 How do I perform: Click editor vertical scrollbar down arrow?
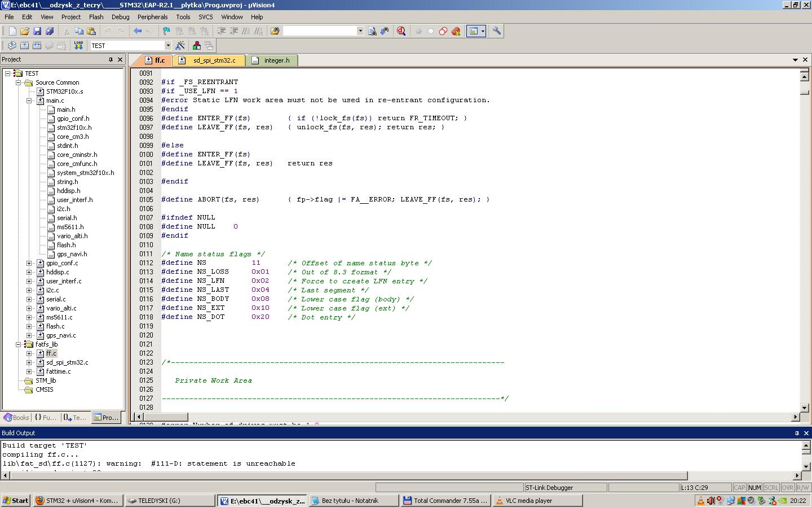click(805, 408)
